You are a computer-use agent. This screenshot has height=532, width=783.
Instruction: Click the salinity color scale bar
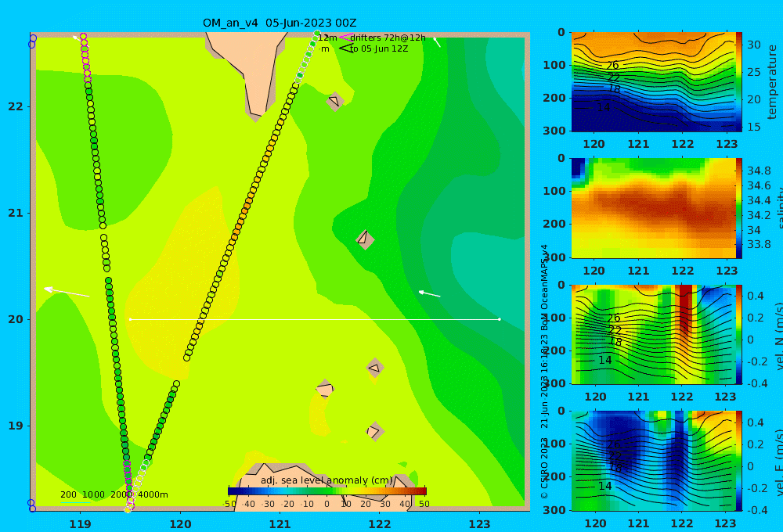pyautogui.click(x=738, y=208)
